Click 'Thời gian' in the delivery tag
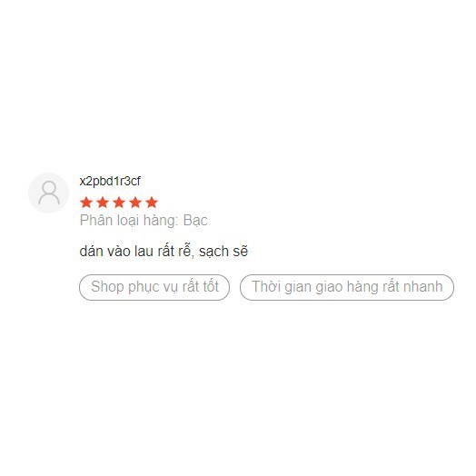Viewport: 476px width, 476px height. [x=282, y=287]
